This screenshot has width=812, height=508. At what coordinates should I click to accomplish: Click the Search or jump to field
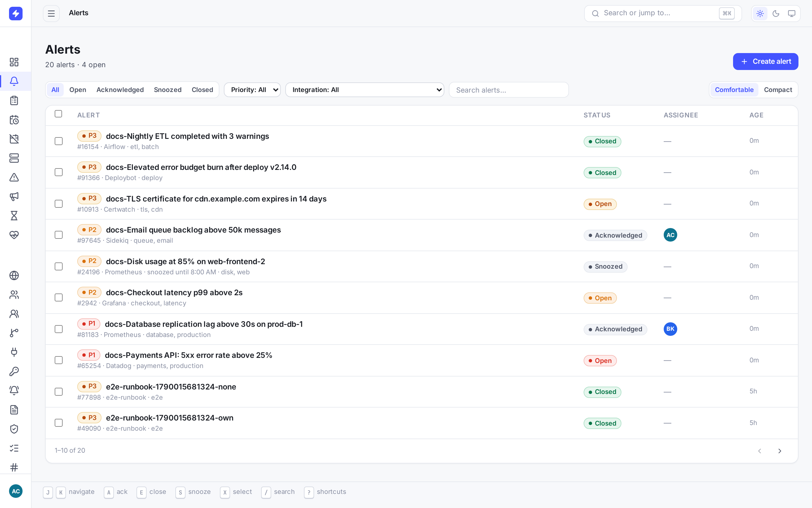[663, 14]
